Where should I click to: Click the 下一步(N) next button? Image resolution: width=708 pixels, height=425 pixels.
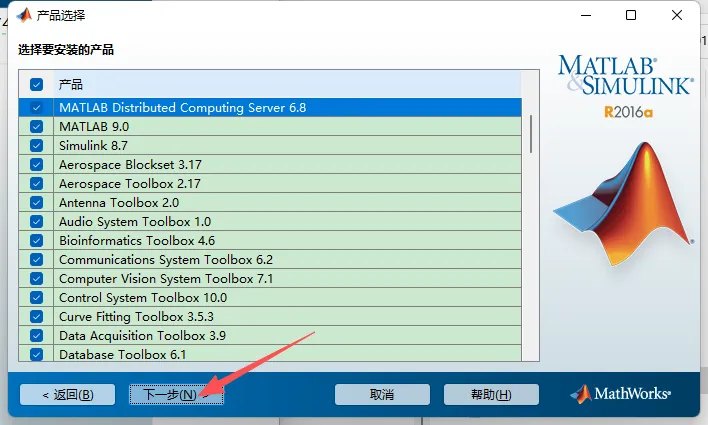tap(176, 395)
